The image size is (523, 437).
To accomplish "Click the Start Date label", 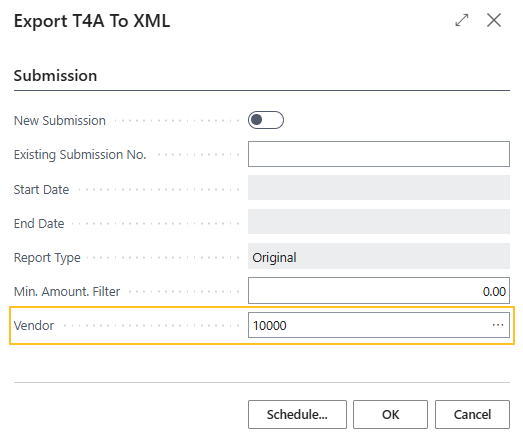I will click(41, 189).
